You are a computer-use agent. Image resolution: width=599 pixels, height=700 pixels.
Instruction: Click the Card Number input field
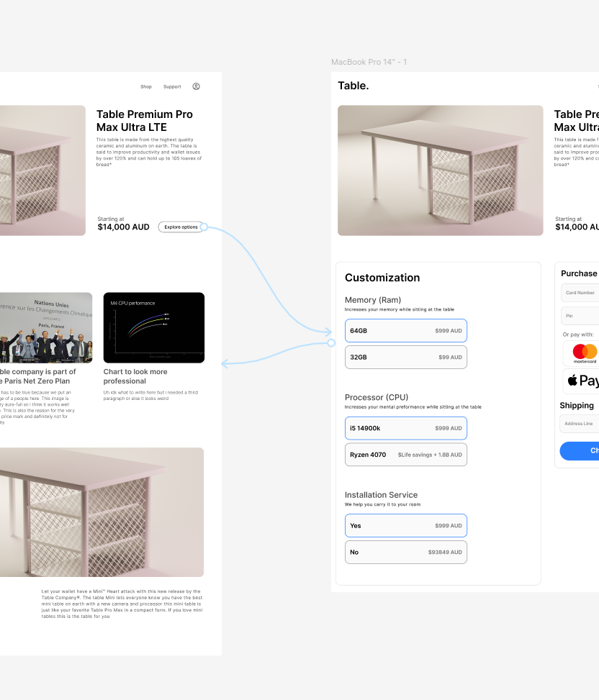(580, 293)
